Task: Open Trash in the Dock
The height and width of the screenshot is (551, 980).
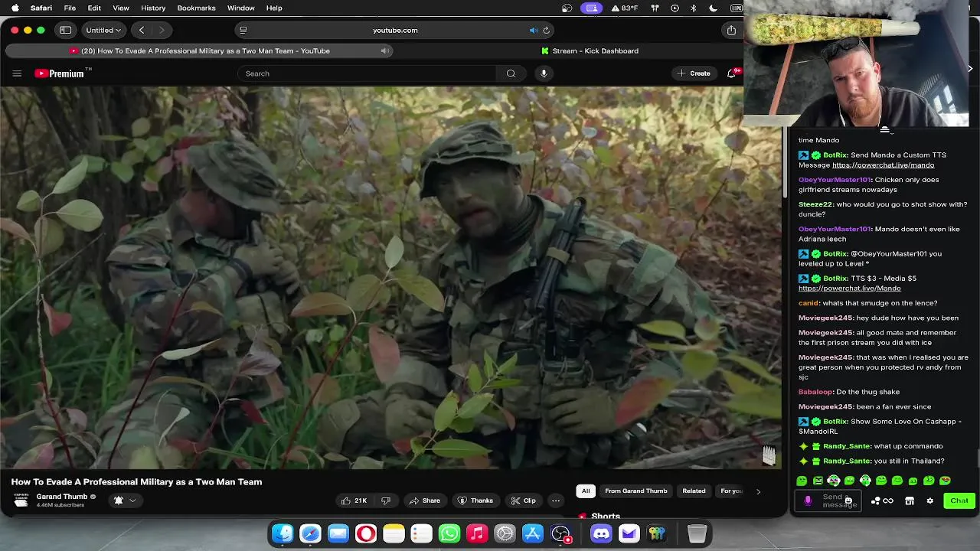Action: pos(697,533)
